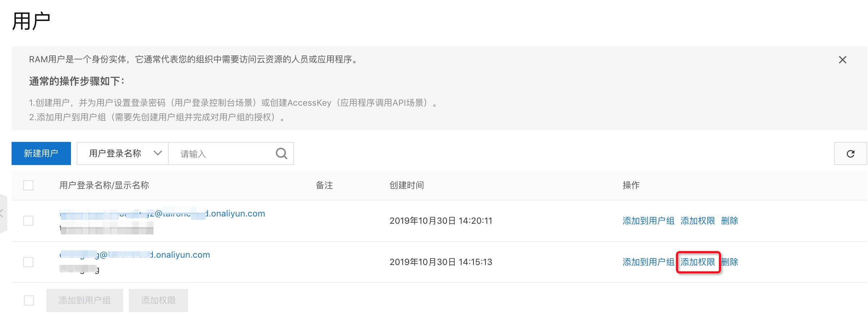868x333 pixels.
Task: Select the user created at 14:15:13
Action: click(x=28, y=262)
